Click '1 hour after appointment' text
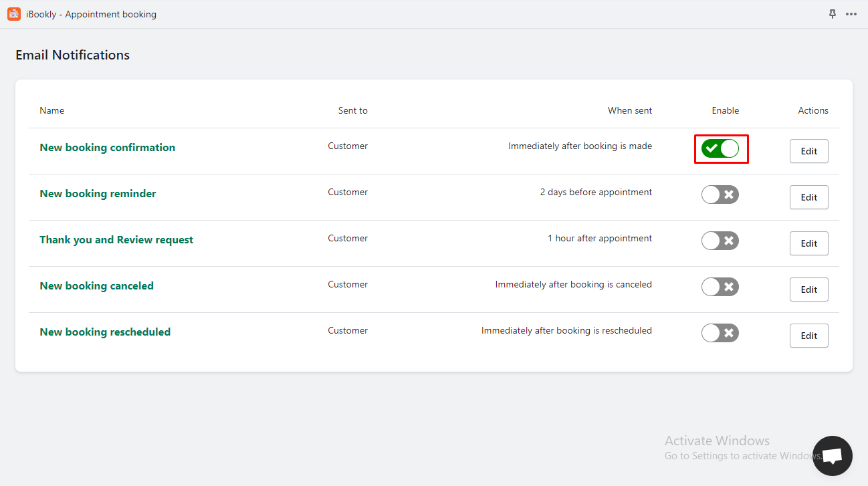This screenshot has width=868, height=486. coord(600,238)
